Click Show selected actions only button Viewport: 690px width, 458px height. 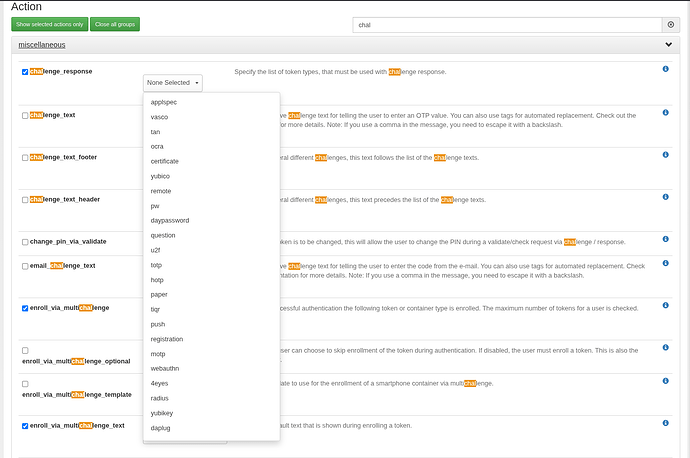pos(49,24)
